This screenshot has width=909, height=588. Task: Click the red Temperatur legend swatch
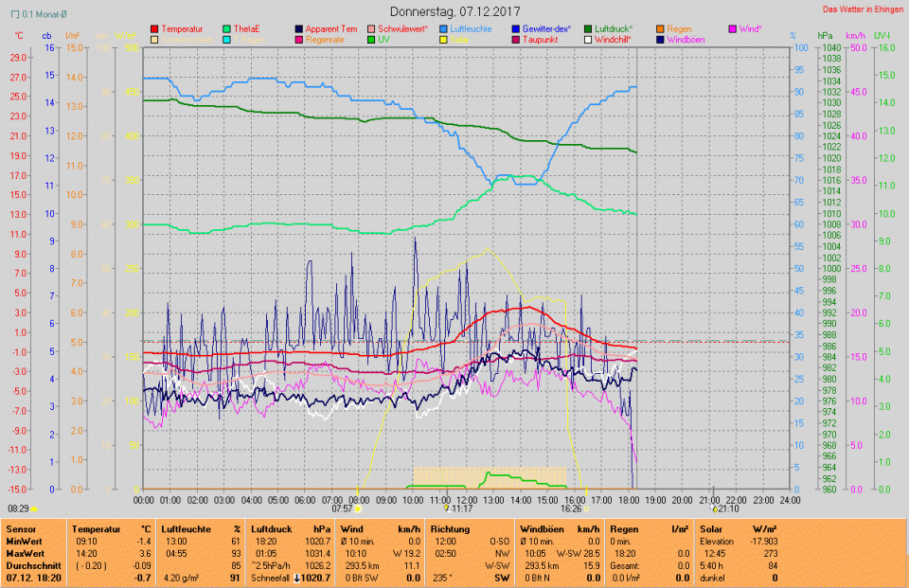[155, 29]
